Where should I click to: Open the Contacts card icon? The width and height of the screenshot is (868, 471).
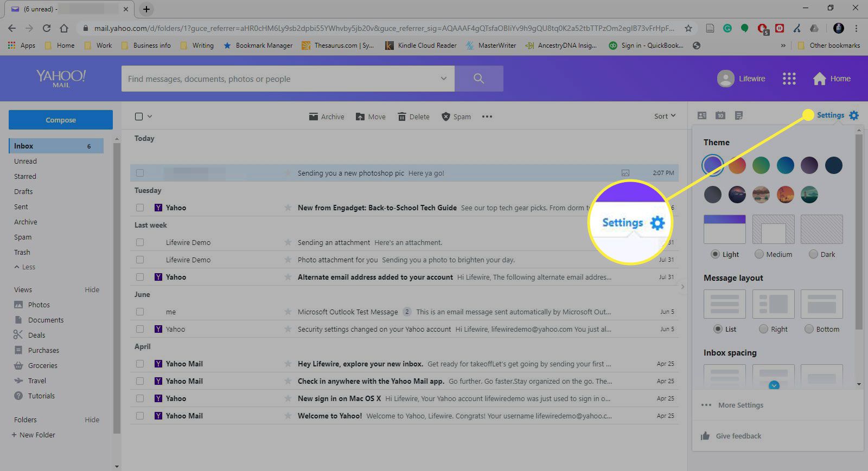click(x=702, y=115)
